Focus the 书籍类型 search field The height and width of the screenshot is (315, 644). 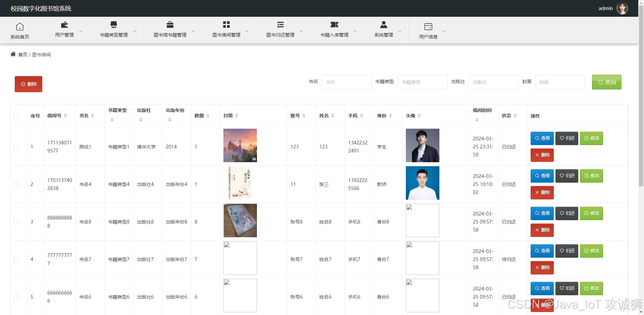click(422, 82)
